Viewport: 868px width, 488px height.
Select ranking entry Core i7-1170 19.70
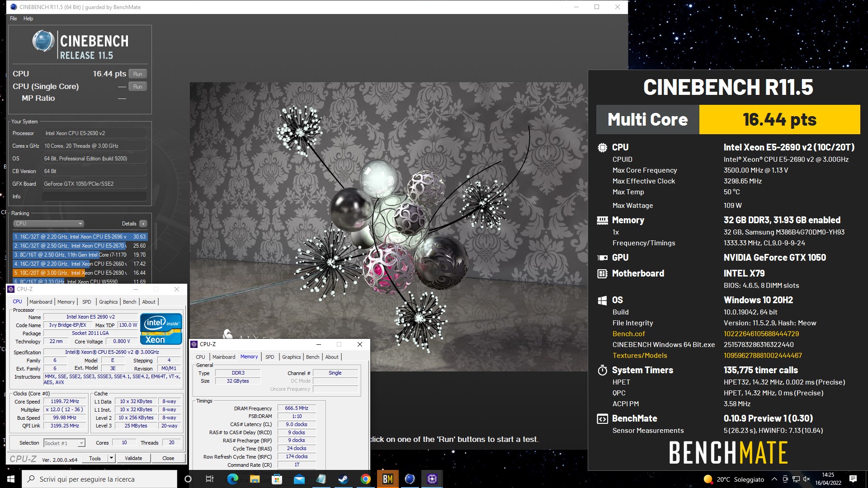80,255
